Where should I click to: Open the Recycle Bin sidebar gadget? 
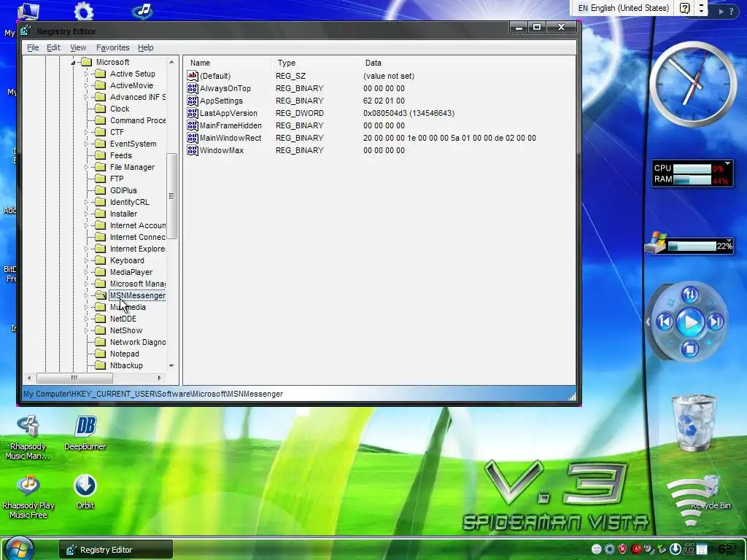click(x=694, y=423)
